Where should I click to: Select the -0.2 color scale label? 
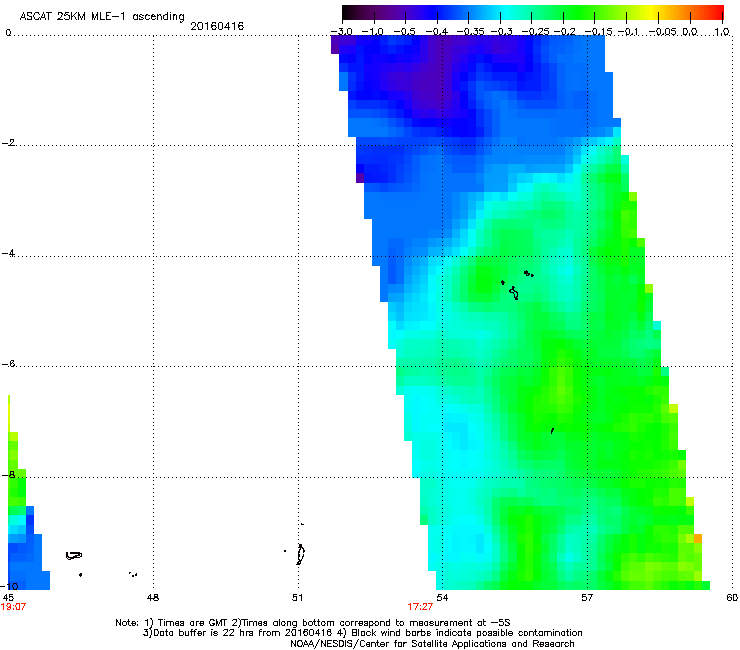[565, 32]
